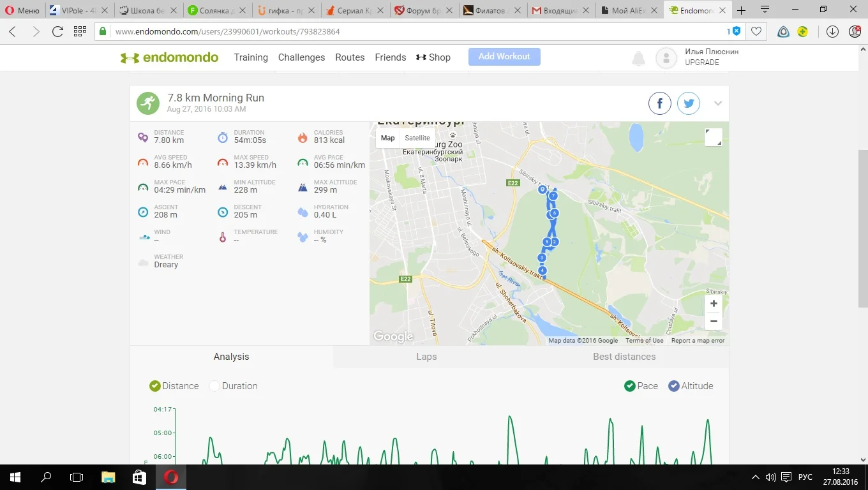868x490 pixels.
Task: Open the Challenges menu
Action: coord(301,57)
